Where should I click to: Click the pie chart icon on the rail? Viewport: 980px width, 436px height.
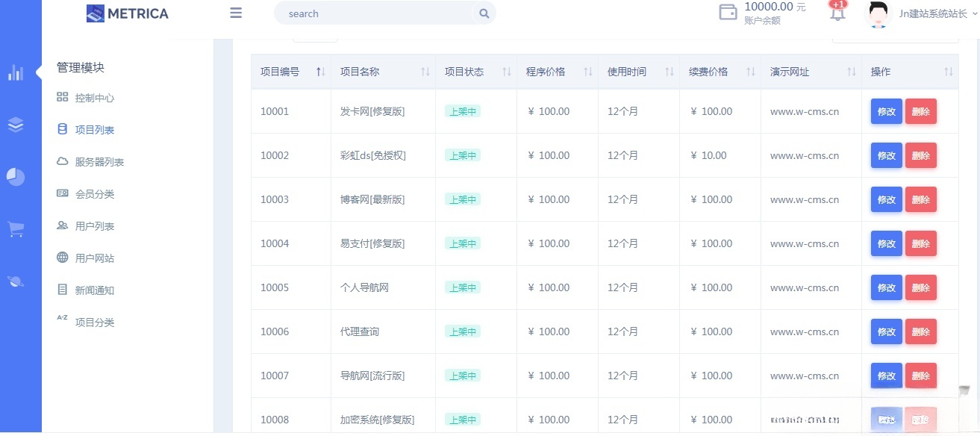point(15,177)
